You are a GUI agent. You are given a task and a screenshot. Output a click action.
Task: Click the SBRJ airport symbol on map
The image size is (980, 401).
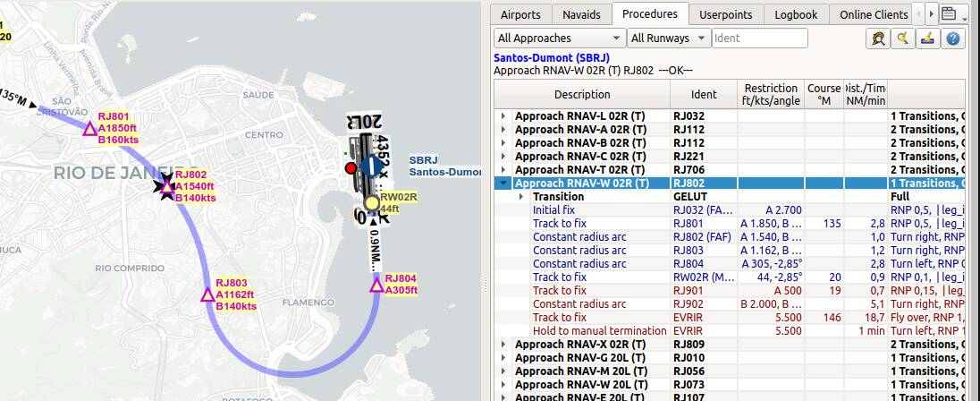(x=372, y=166)
